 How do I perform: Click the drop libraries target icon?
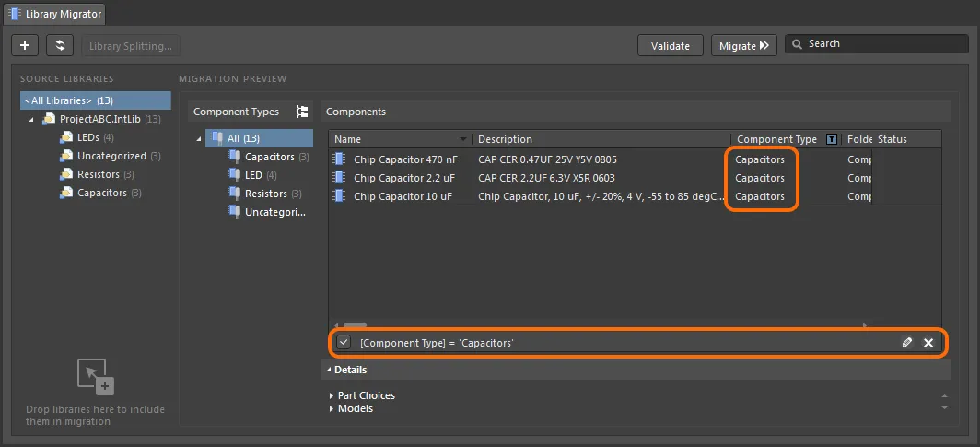[93, 375]
